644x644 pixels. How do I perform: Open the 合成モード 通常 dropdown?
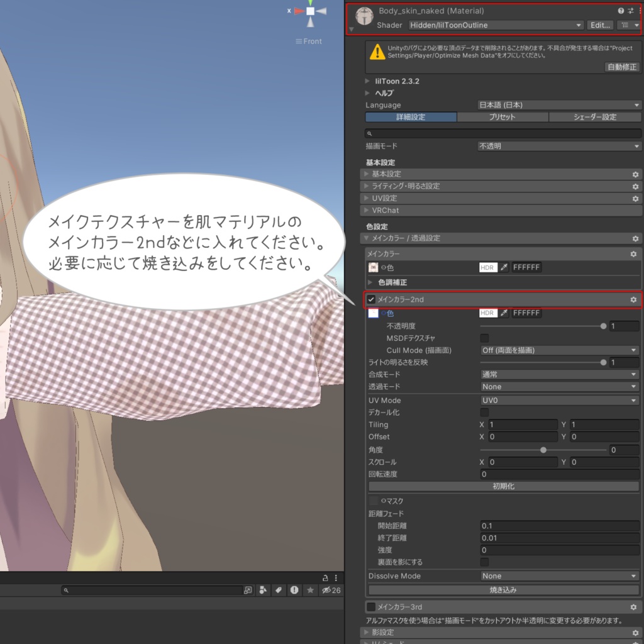point(559,375)
